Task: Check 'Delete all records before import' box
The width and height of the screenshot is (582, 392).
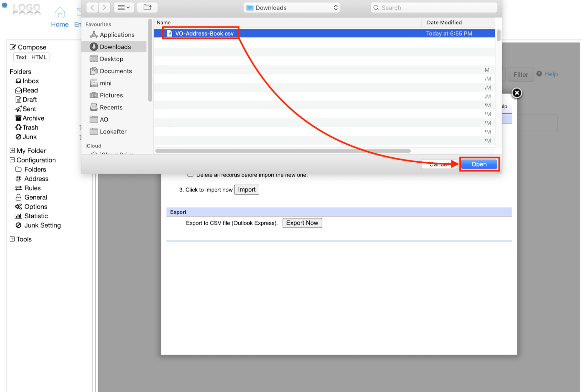Action: (190, 175)
